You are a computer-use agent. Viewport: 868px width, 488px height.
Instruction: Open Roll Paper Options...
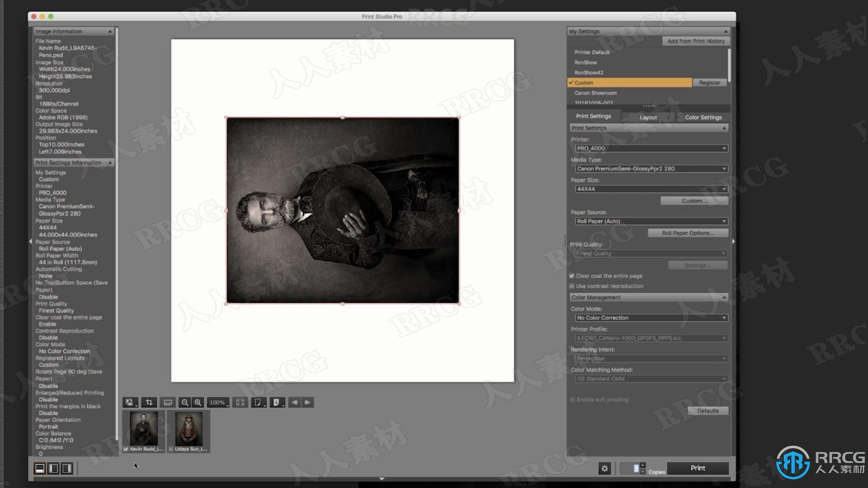[x=688, y=233]
